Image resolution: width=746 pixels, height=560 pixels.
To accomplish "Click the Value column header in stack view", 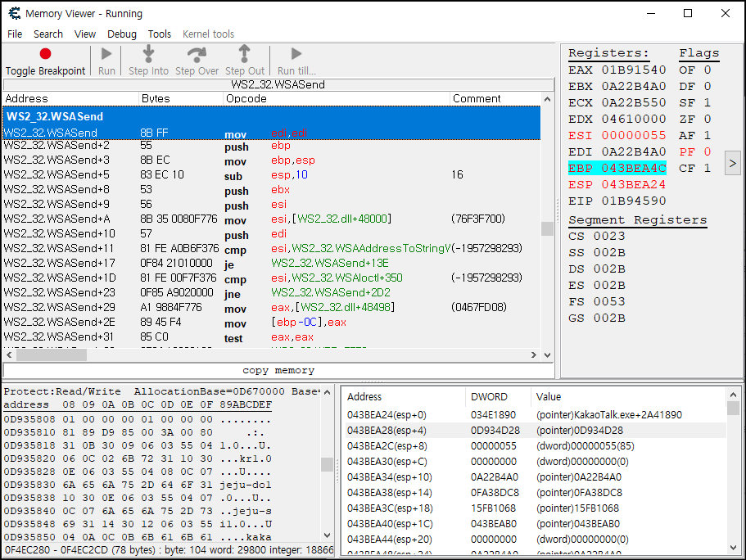I will pos(628,397).
